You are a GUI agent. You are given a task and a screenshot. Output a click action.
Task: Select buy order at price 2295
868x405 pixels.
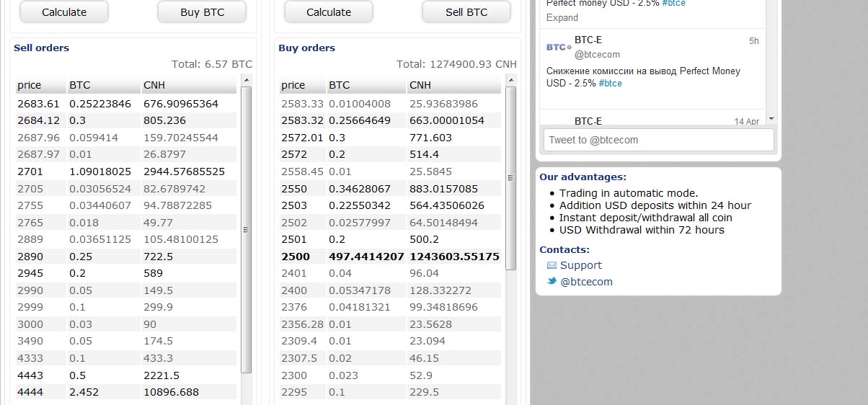[391, 392]
